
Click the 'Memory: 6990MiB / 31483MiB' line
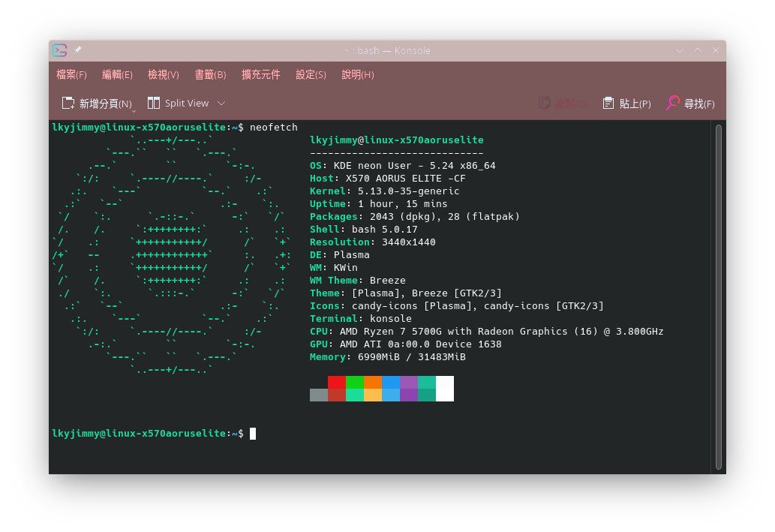tap(387, 357)
